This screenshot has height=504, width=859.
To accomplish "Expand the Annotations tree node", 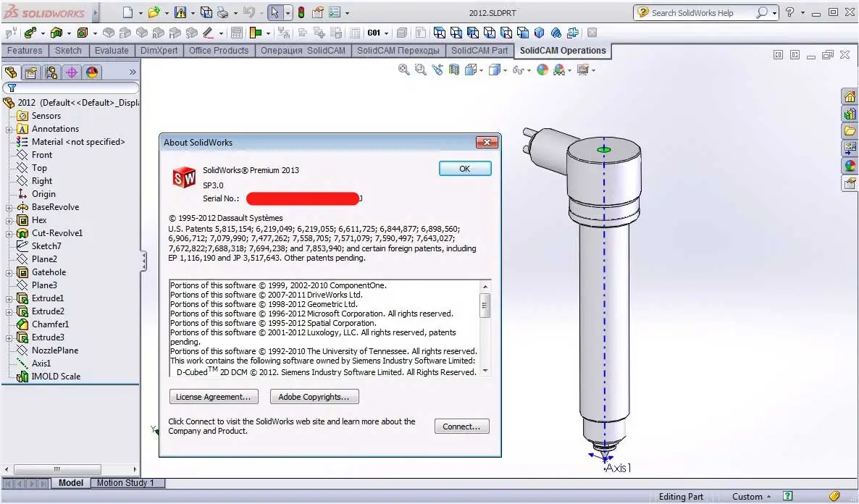I will [9, 130].
